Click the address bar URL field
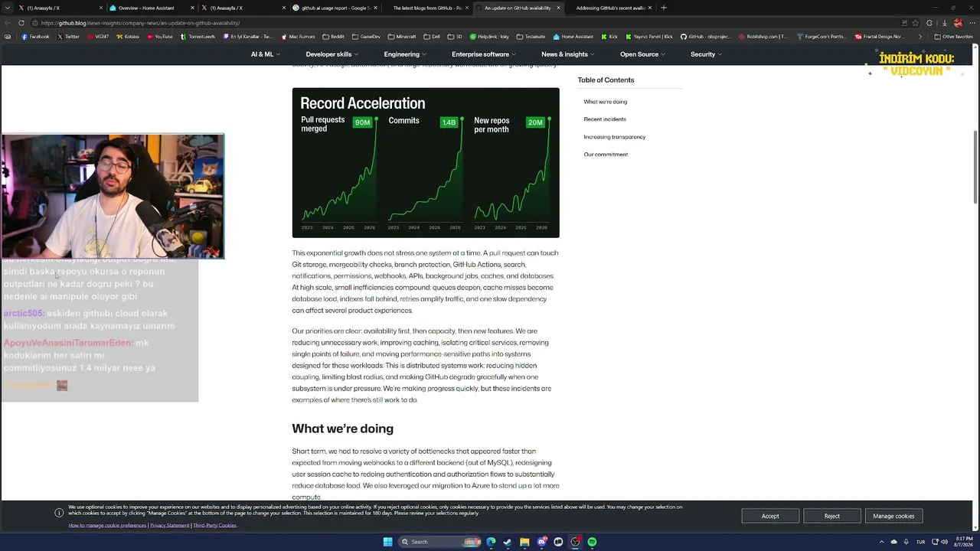The image size is (980, 551). click(467, 23)
